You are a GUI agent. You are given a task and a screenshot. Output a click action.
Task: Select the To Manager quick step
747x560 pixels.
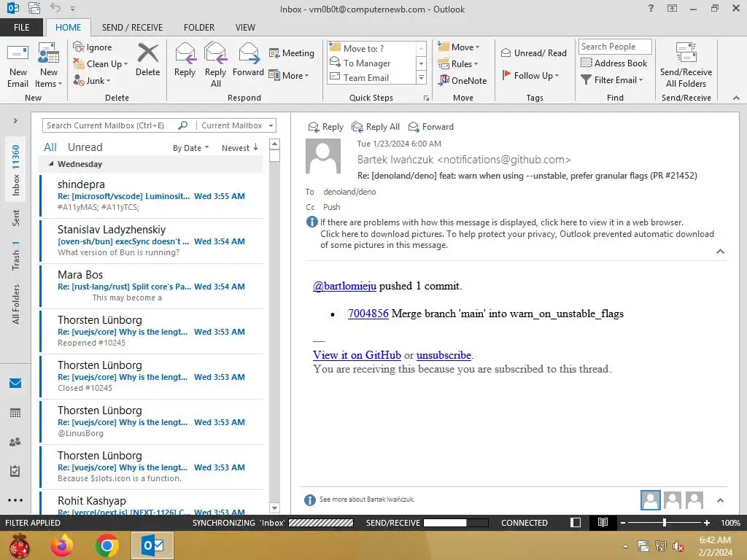(367, 63)
